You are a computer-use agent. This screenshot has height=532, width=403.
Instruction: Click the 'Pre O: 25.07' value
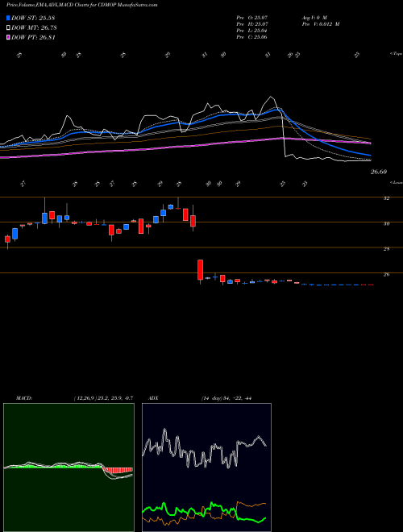[252, 17]
